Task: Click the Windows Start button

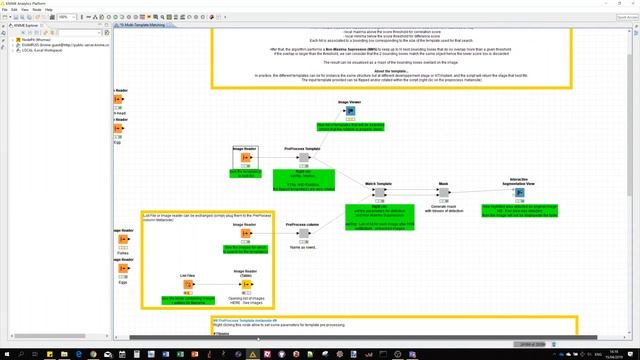Action: 7,354
